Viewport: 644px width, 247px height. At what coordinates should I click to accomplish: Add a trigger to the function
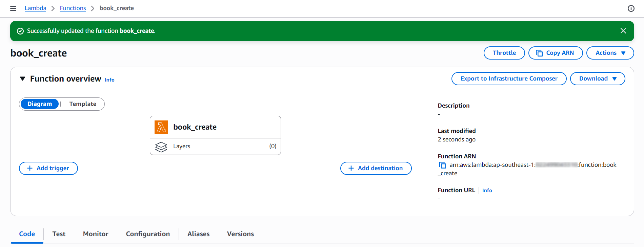(x=48, y=168)
